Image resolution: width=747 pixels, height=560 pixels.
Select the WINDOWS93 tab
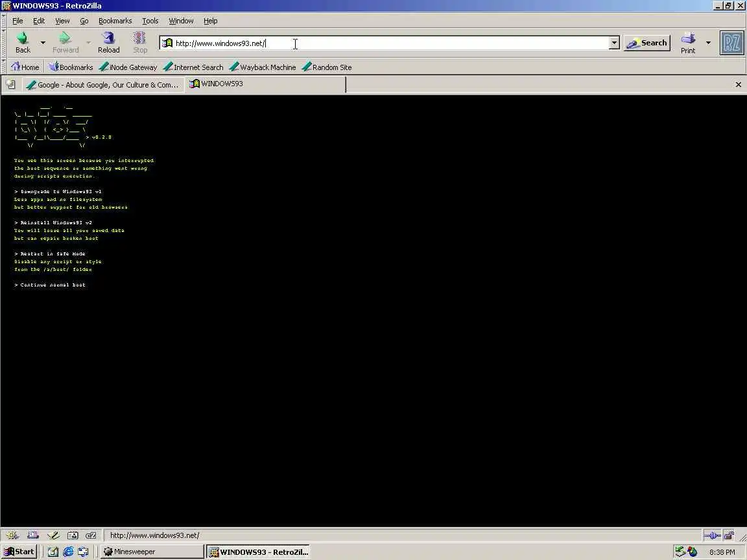click(265, 84)
